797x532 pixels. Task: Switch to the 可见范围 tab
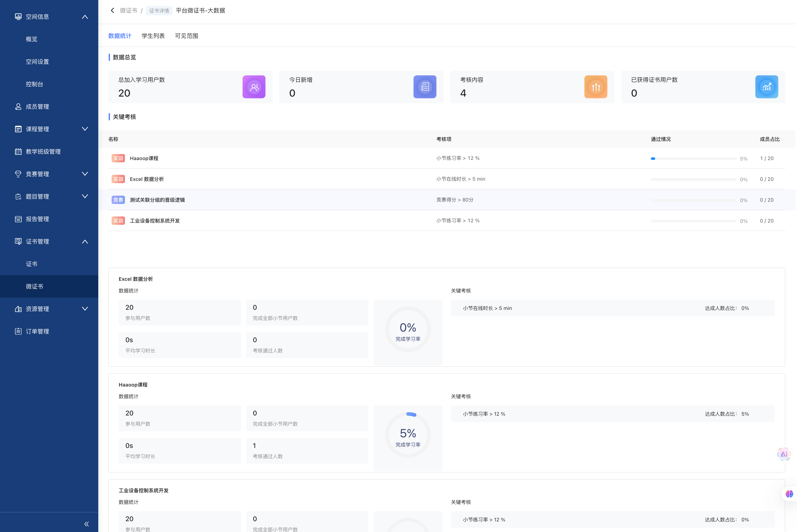(x=186, y=36)
